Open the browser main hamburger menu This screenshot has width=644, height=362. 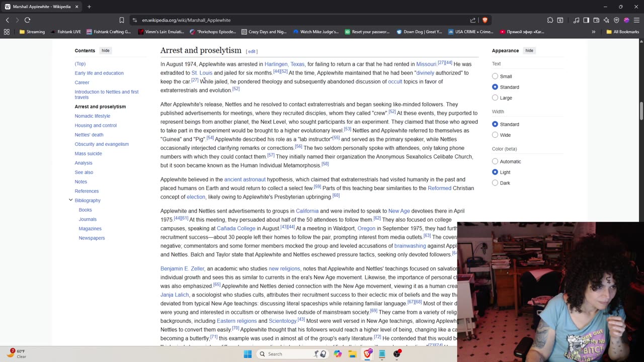click(636, 20)
